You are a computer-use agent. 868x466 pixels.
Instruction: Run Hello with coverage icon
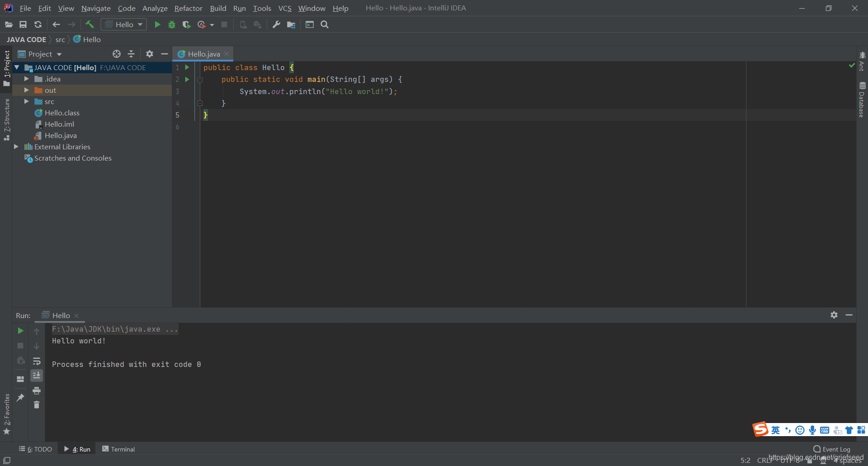tap(186, 24)
